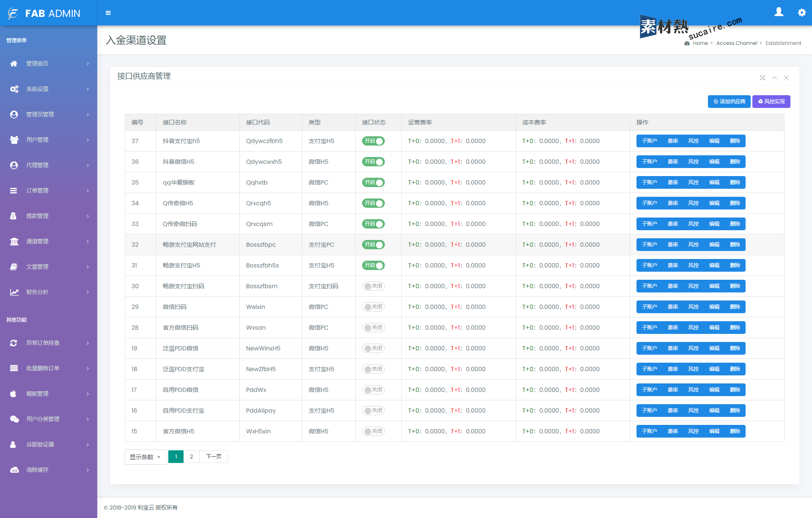Click the dashboard icon before Home breadcrumb

coord(687,43)
